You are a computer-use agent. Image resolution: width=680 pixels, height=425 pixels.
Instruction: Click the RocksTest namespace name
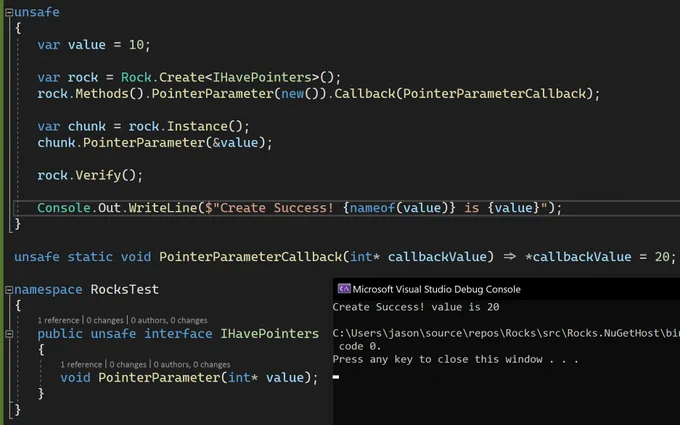coord(124,289)
